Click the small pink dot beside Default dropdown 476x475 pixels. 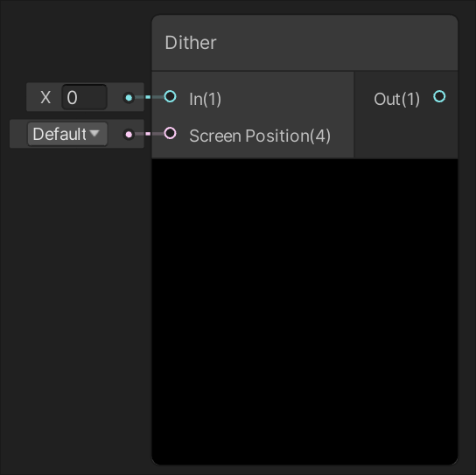129,134
